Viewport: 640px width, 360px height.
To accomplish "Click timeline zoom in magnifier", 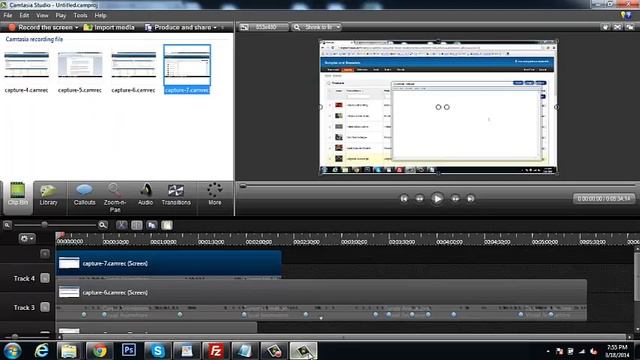I will pos(103,225).
